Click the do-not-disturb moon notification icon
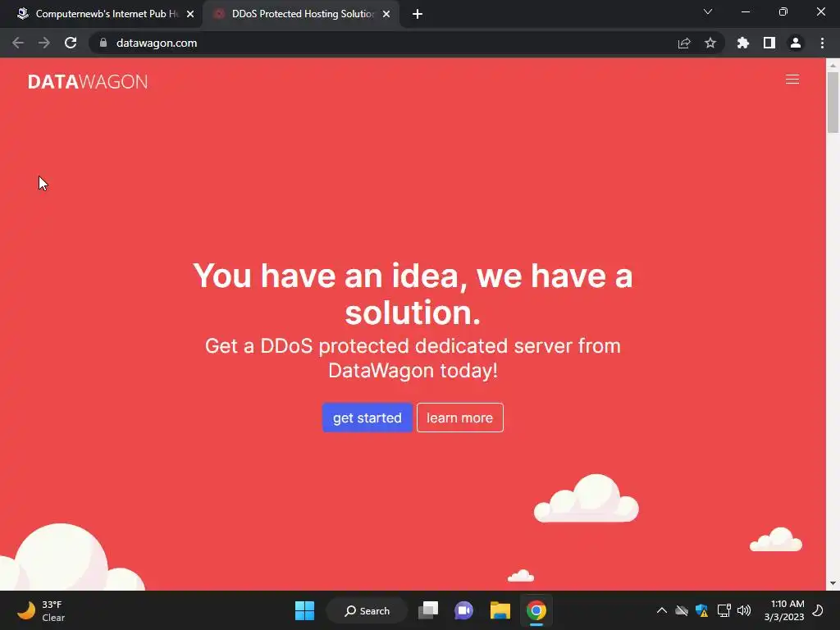The image size is (840, 630). (818, 610)
